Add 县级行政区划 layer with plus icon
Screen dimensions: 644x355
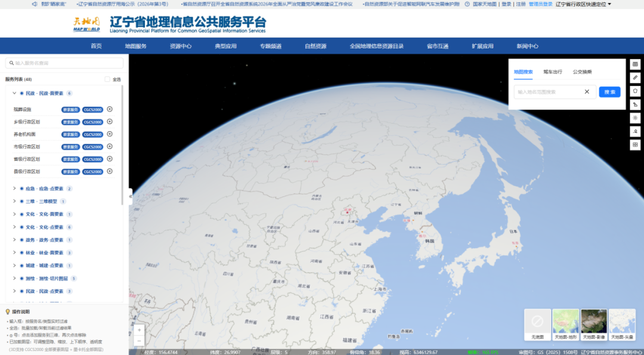[110, 171]
